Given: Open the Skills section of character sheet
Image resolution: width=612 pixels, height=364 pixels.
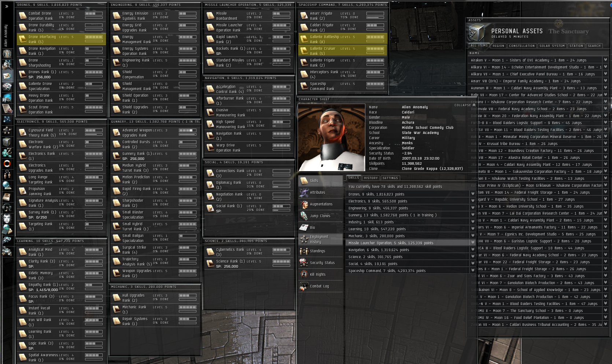Looking at the screenshot, I should pyautogui.click(x=321, y=181).
